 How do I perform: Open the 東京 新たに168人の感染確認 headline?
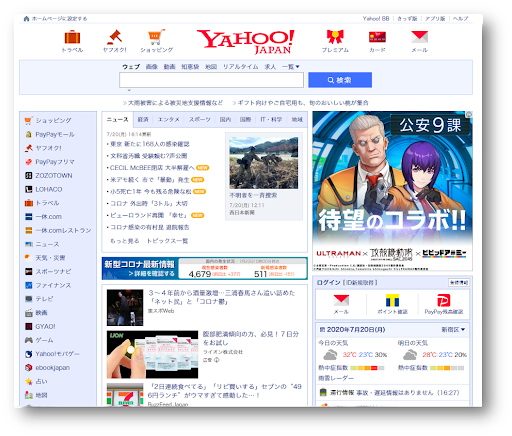150,144
